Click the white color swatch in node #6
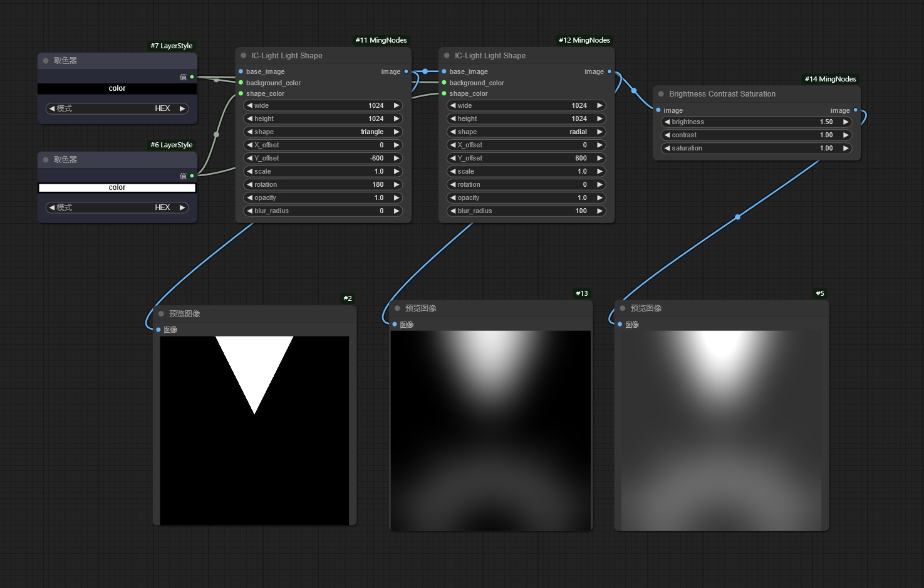Image resolution: width=924 pixels, height=588 pixels. (x=117, y=188)
